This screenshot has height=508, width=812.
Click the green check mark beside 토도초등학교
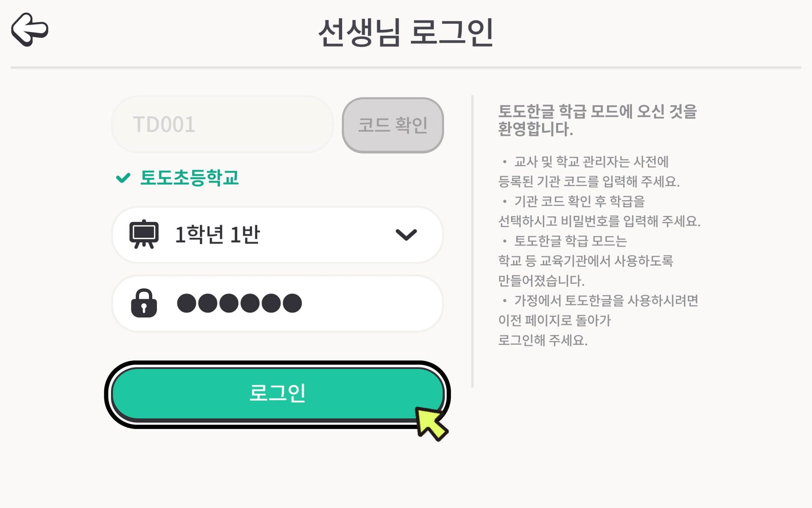coord(123,178)
